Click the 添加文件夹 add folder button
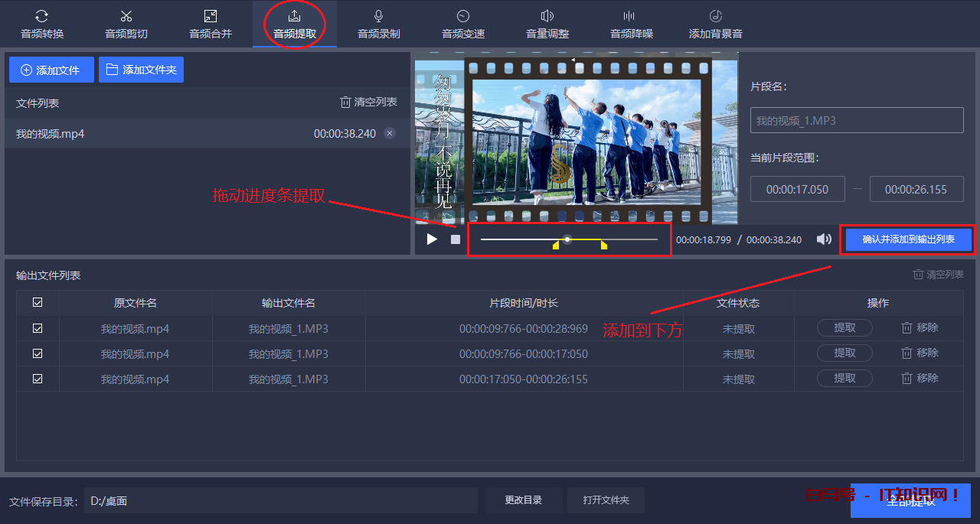Viewport: 980px width, 524px height. point(141,70)
